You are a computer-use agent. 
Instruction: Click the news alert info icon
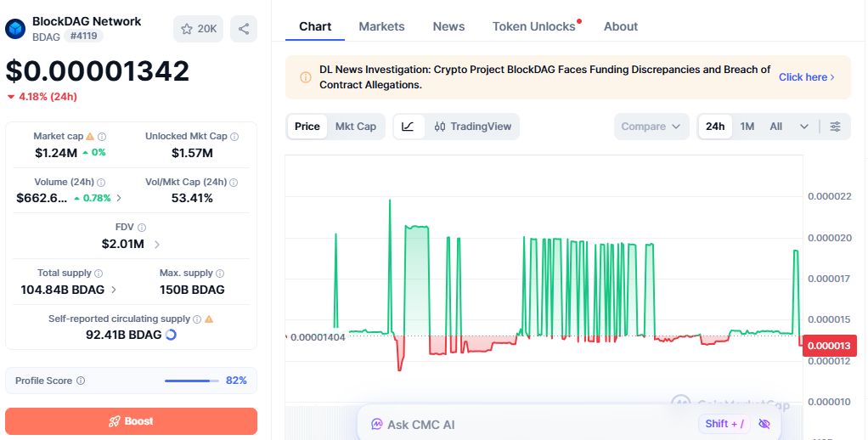click(x=306, y=77)
